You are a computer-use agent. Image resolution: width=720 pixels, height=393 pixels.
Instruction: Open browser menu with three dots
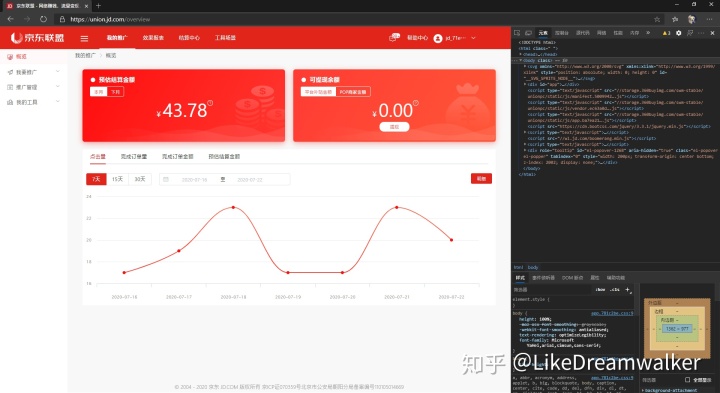(709, 19)
